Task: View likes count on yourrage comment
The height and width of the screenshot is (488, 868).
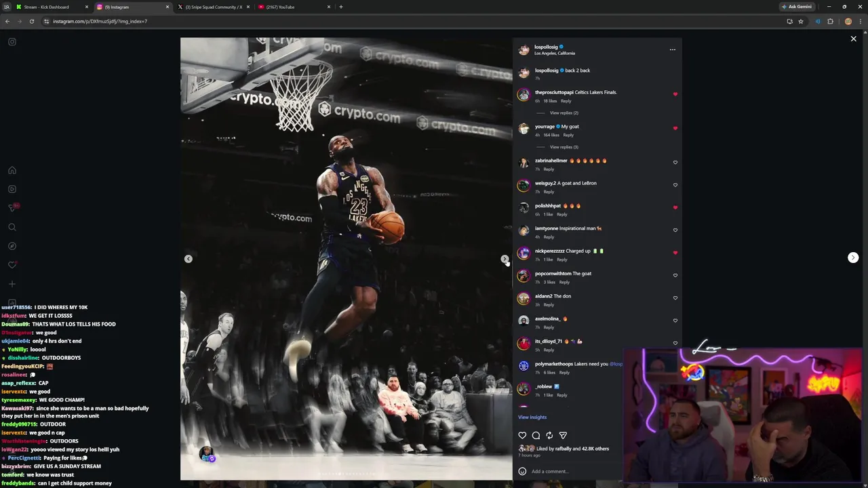Action: (x=551, y=135)
